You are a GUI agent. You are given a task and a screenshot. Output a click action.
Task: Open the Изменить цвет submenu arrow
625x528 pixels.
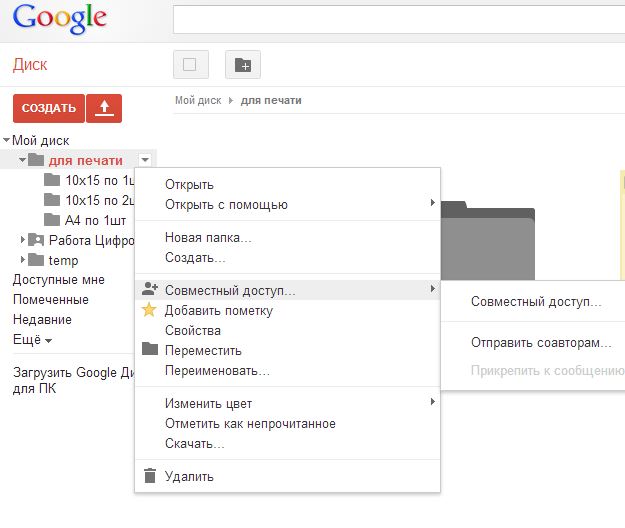[x=432, y=401]
